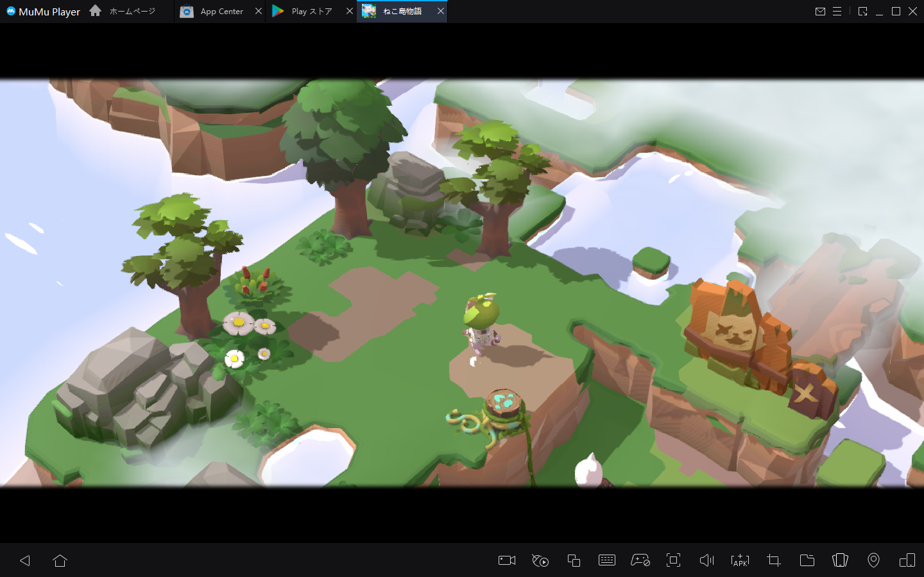Tap the green-hat character

click(x=481, y=325)
